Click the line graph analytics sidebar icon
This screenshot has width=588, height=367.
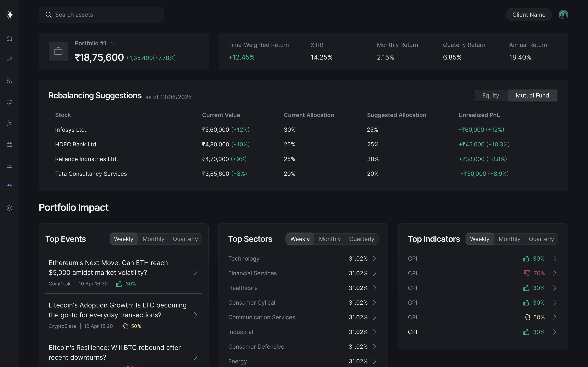click(x=9, y=166)
